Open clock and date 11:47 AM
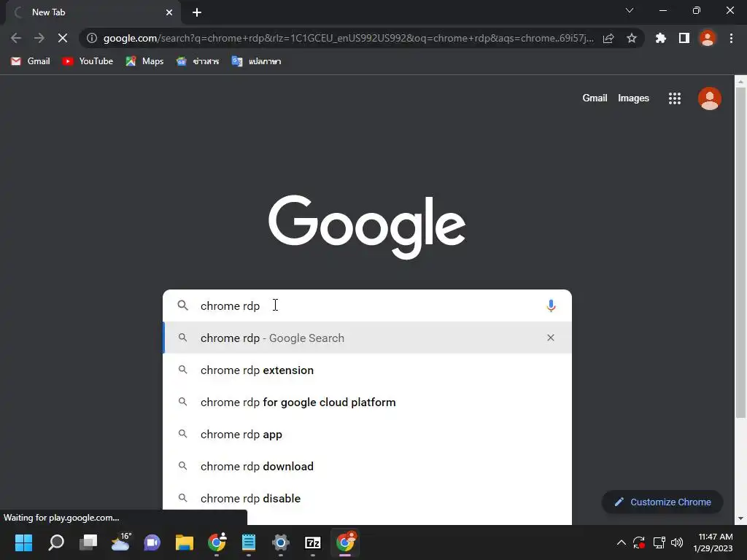The image size is (747, 560). (713, 542)
